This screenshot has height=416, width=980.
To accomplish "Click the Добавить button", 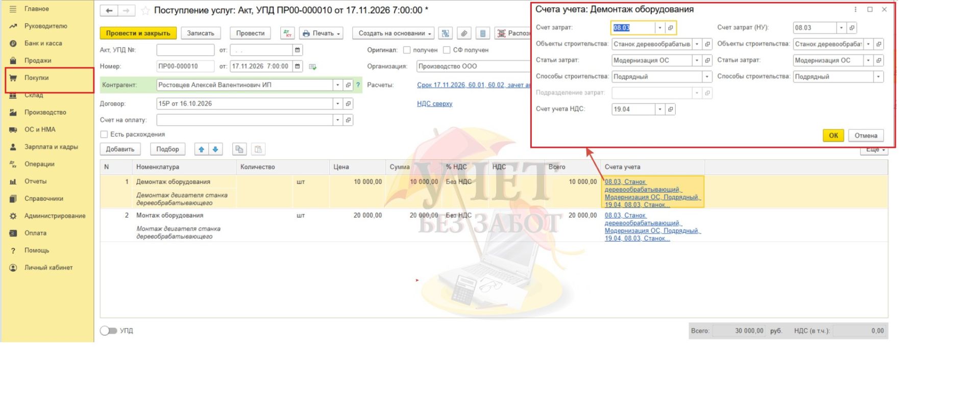I will pos(120,149).
